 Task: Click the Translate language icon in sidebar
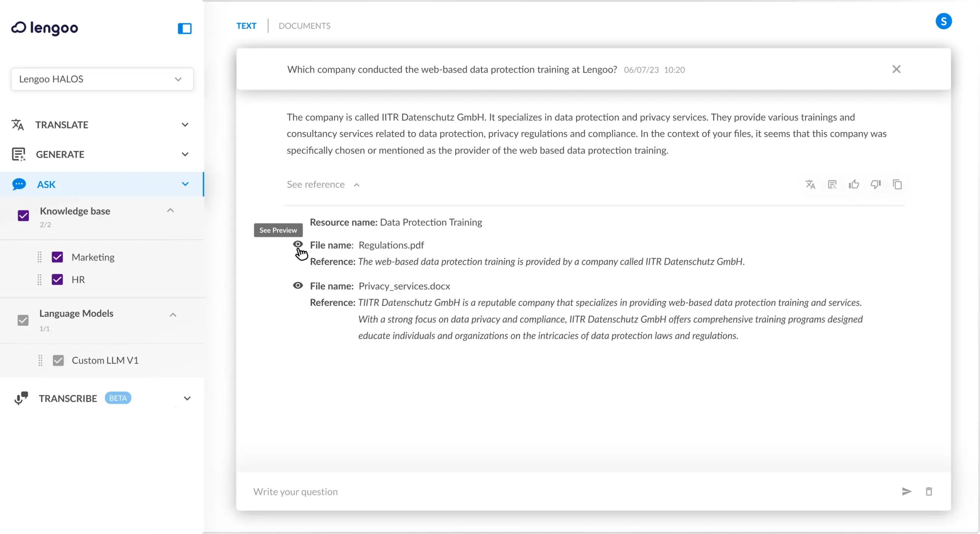pos(18,124)
